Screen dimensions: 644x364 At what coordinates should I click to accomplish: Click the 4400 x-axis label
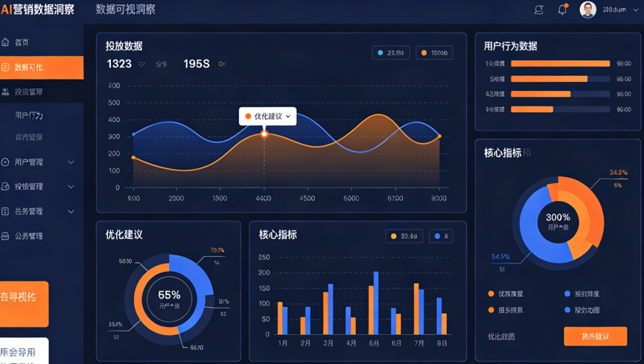click(264, 198)
